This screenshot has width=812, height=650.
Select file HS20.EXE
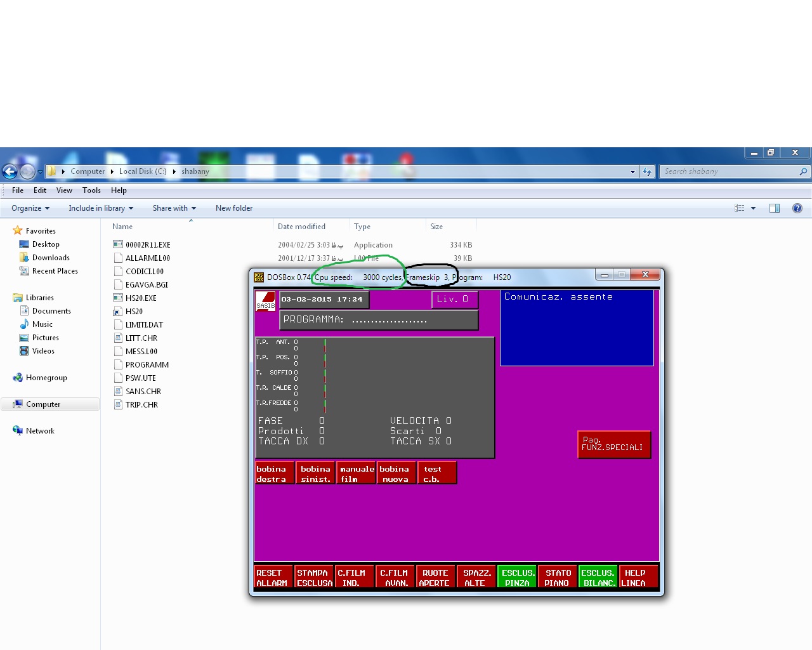[x=141, y=298]
